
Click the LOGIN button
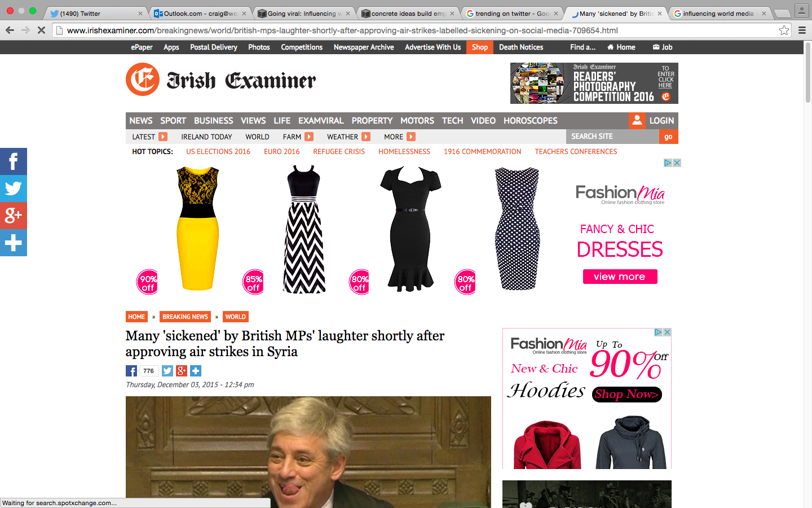(x=661, y=121)
